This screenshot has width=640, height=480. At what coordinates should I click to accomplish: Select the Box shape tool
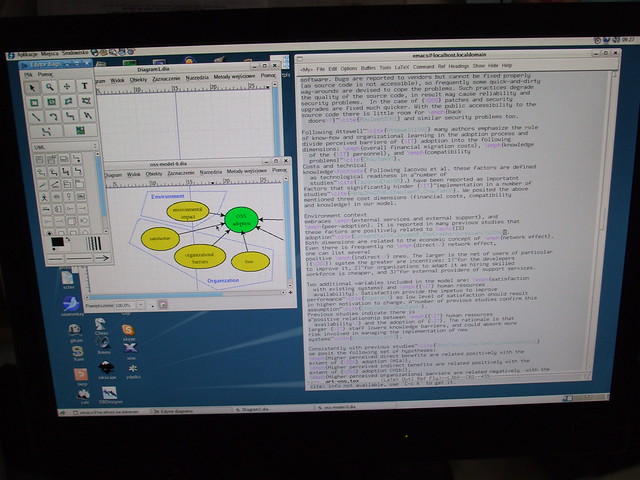click(x=34, y=102)
